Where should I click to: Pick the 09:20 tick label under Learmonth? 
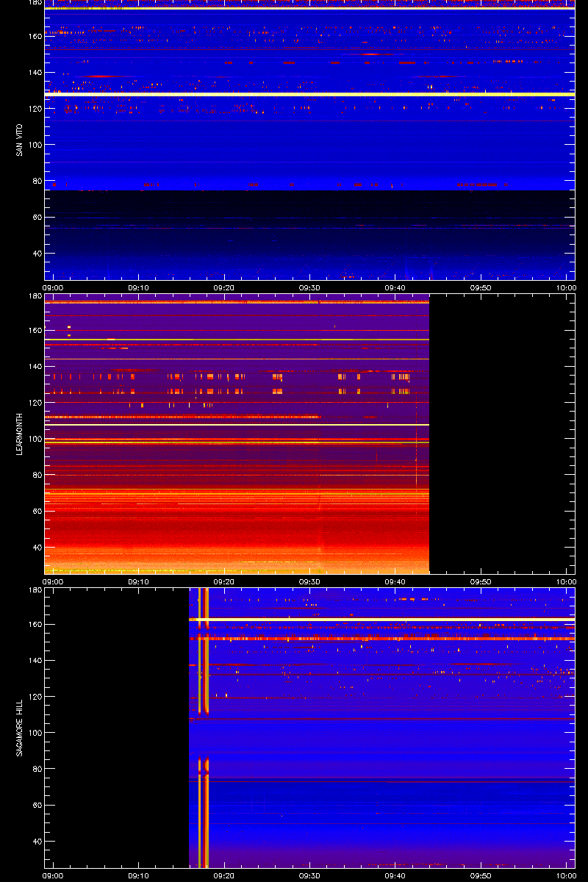224,581
